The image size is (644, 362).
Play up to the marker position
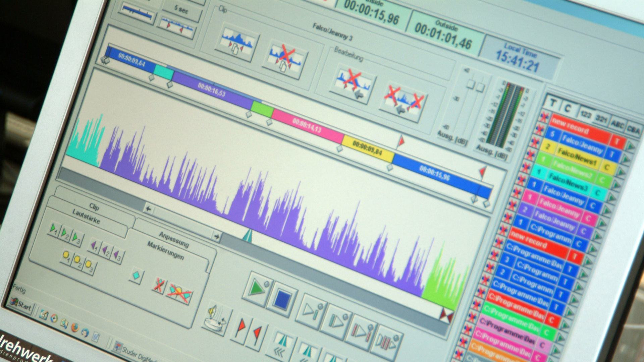click(311, 311)
